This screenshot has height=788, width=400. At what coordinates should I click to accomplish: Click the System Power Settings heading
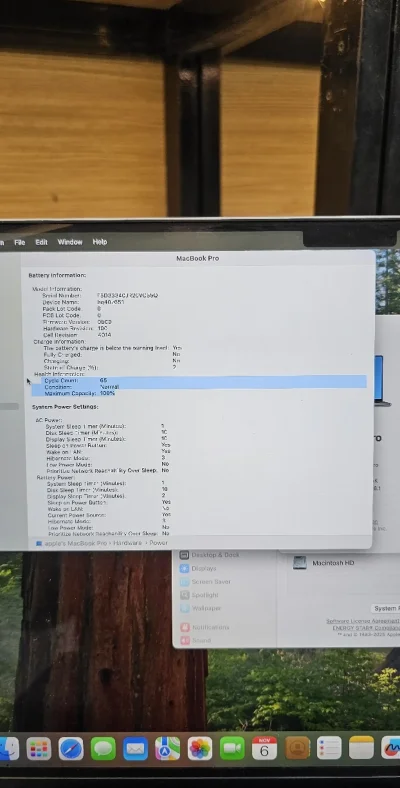pyautogui.click(x=65, y=407)
